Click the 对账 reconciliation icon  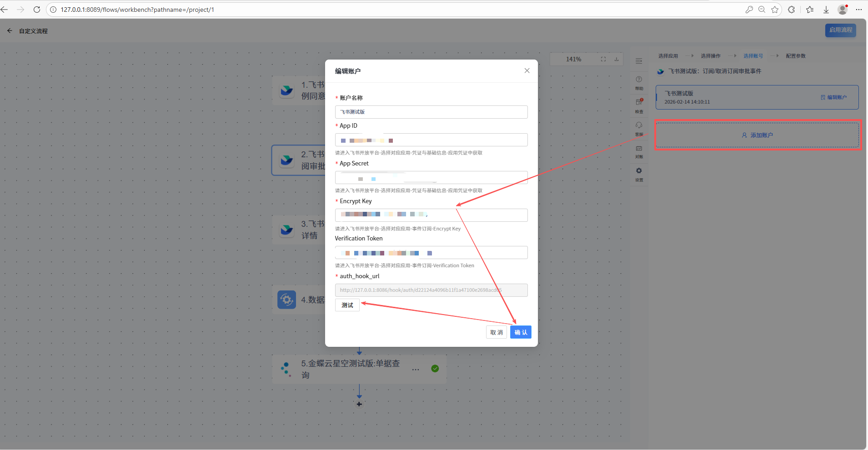639,151
